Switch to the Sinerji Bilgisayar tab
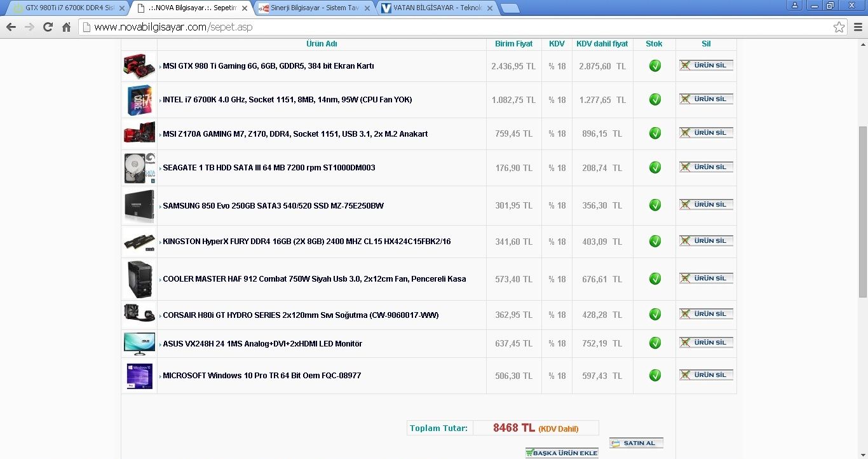Image resolution: width=868 pixels, height=459 pixels. 315,8
